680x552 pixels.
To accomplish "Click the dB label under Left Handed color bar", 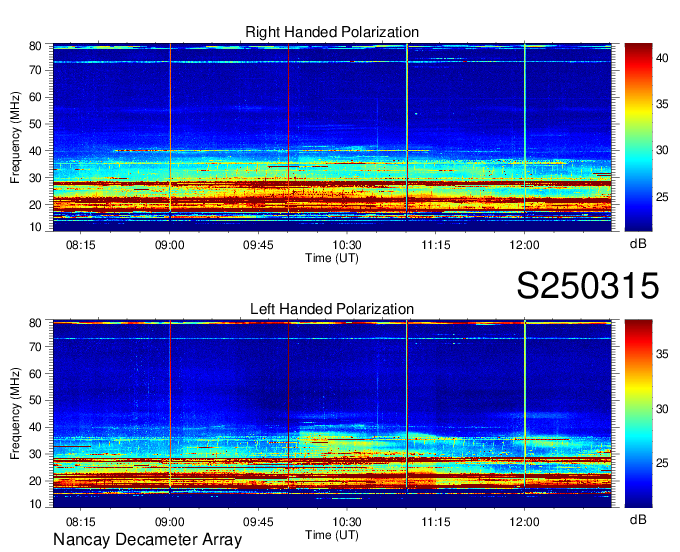I will [x=638, y=519].
